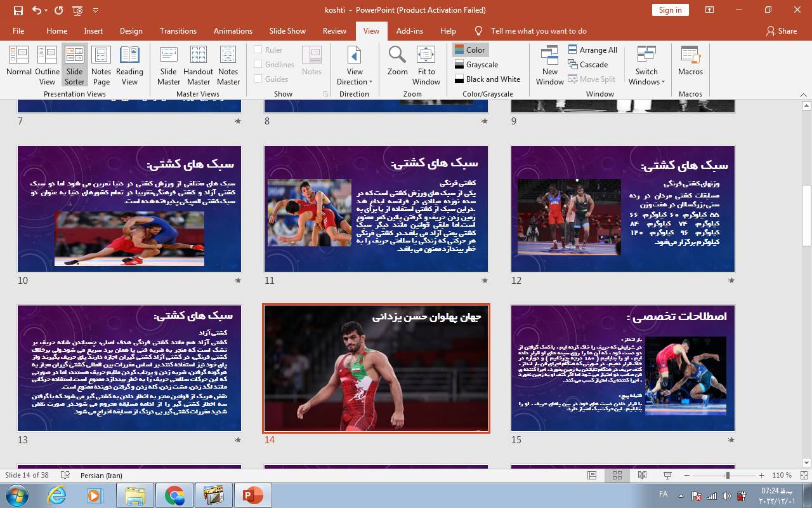Click Fit to Window
The height and width of the screenshot is (508, 812).
426,64
